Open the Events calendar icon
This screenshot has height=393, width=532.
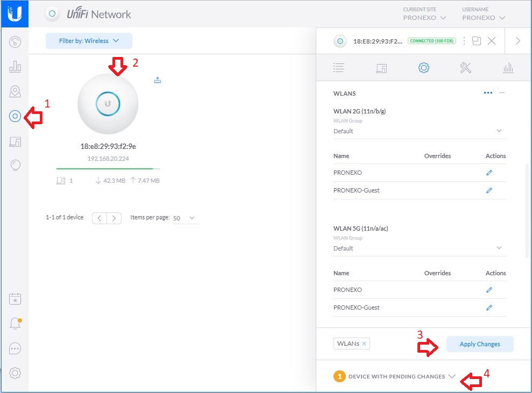click(15, 299)
